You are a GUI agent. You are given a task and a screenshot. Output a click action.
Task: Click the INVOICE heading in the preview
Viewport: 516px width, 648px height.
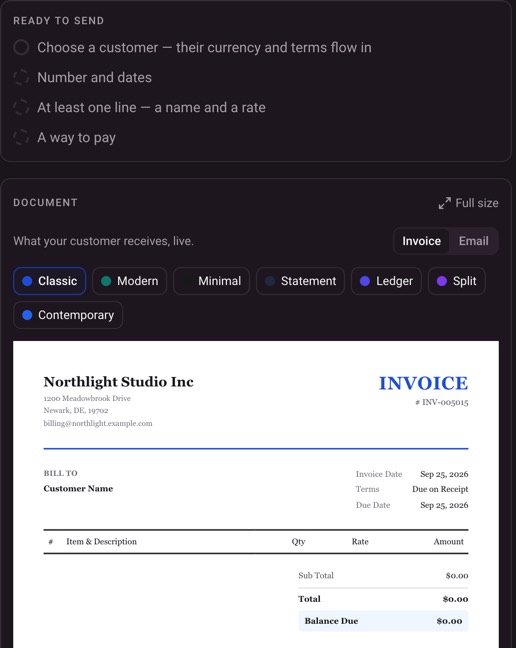coord(423,383)
